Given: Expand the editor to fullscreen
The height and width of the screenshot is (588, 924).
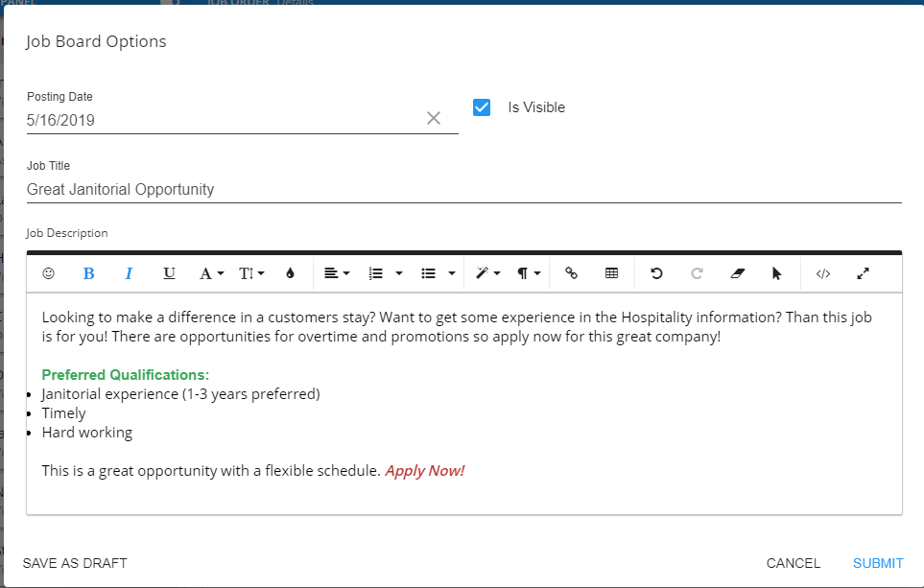Looking at the screenshot, I should click(x=864, y=273).
